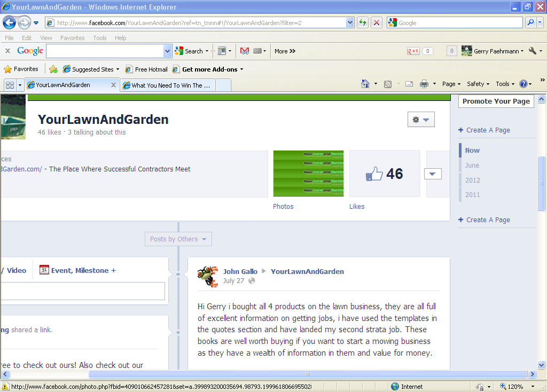Jump to 2011 in the timeline

click(472, 194)
